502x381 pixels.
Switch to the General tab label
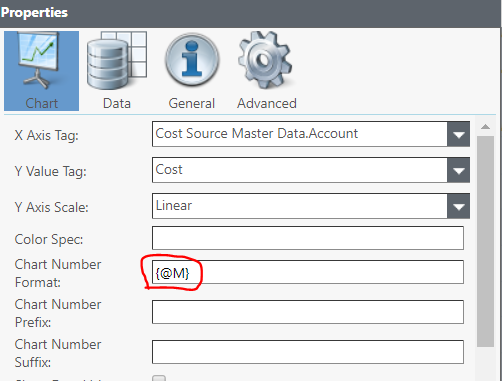click(x=192, y=103)
